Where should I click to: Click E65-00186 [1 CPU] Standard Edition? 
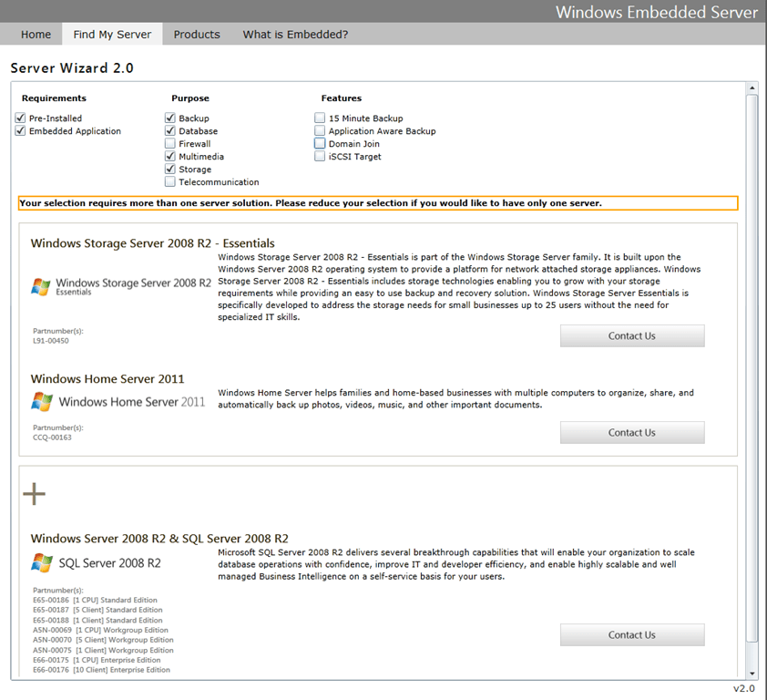click(x=95, y=600)
